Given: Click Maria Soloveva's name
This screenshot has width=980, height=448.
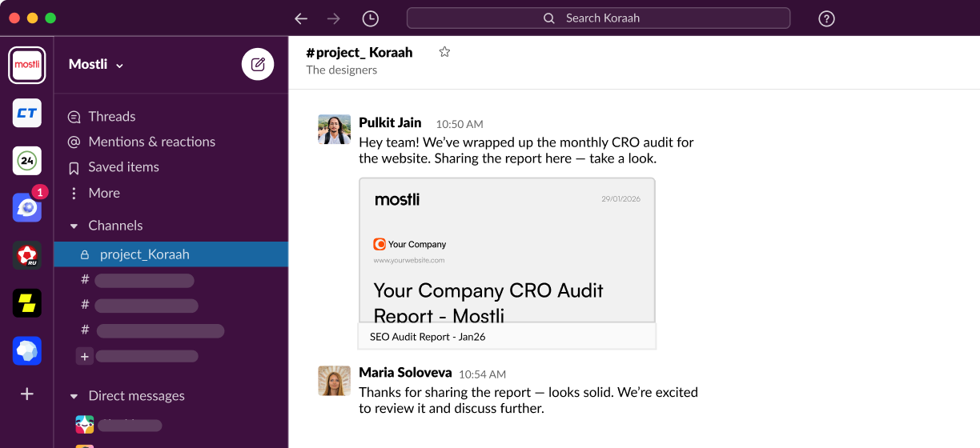Looking at the screenshot, I should point(405,373).
